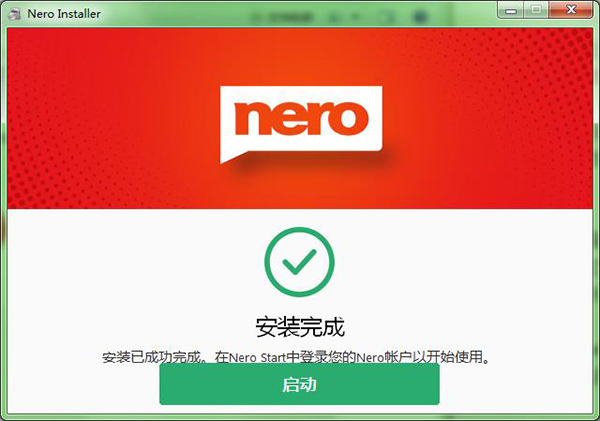Click the Nero Installer title bar icon
This screenshot has width=600, height=421.
tap(14, 14)
